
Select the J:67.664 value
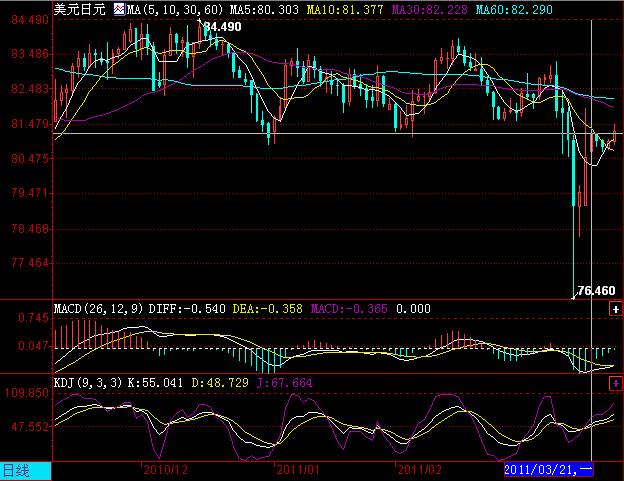[285, 383]
